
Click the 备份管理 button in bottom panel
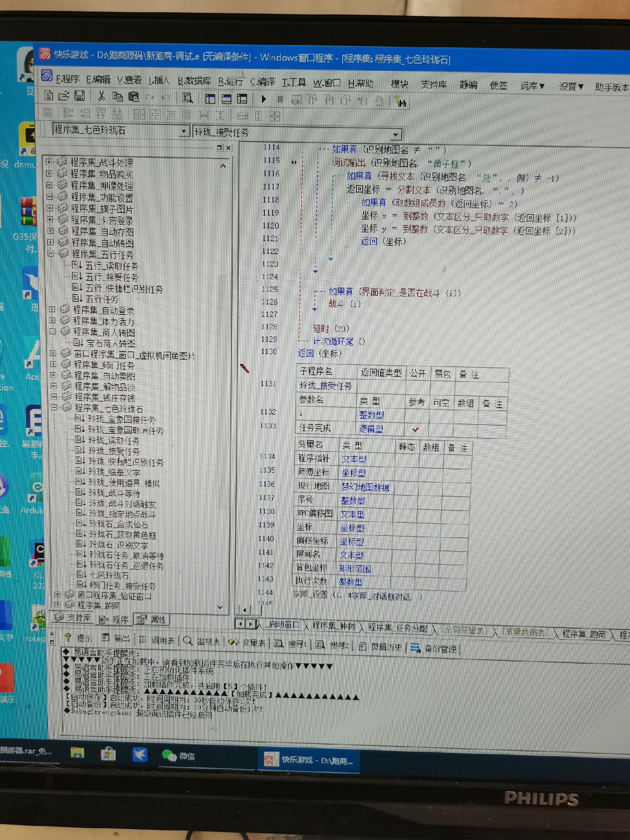click(x=434, y=649)
